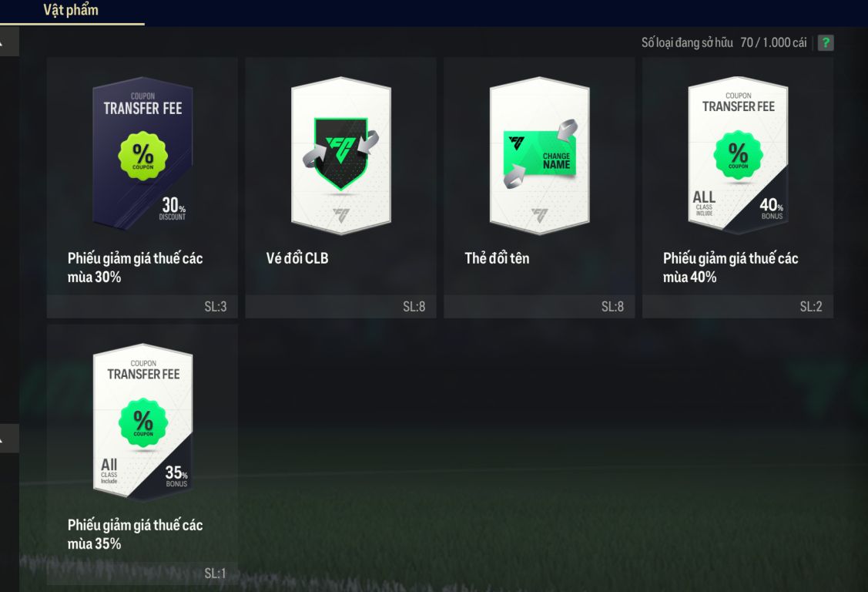Select the Thẻ đổi tên item name

(x=497, y=258)
